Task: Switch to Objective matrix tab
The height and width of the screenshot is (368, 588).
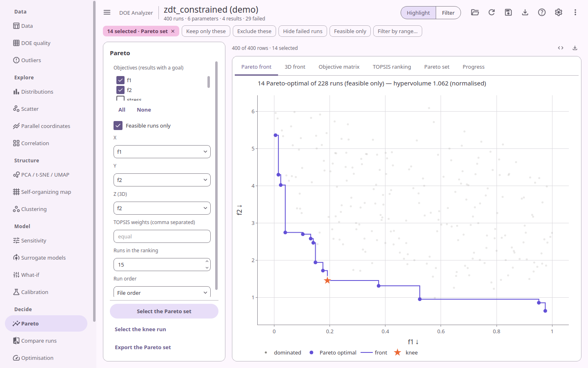Action: click(x=339, y=67)
